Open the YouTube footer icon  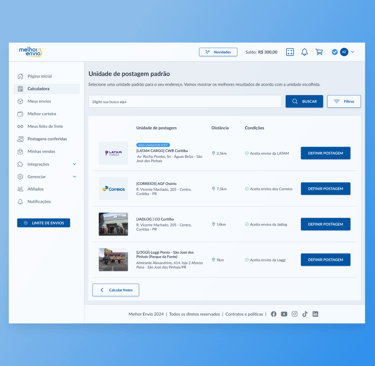(x=284, y=314)
